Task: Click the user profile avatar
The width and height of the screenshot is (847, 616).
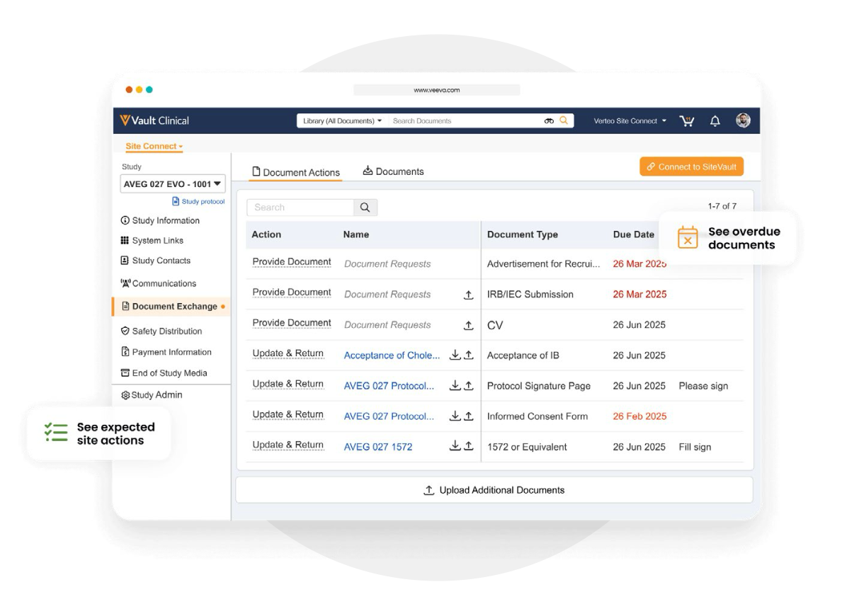Action: point(742,120)
